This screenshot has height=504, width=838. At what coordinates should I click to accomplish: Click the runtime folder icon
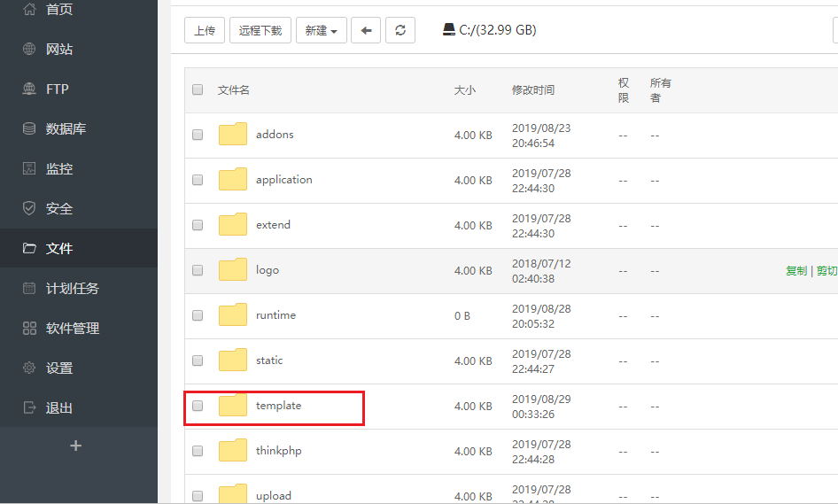233,315
